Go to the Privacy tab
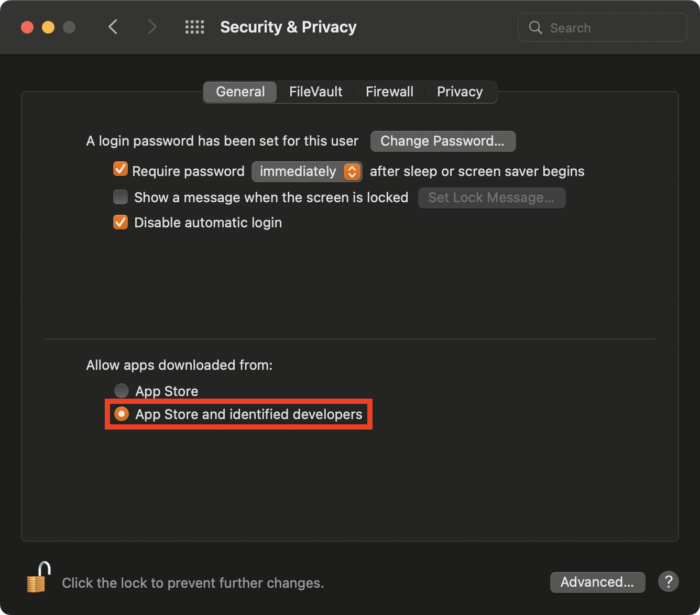Viewport: 700px width, 615px height. [x=460, y=92]
